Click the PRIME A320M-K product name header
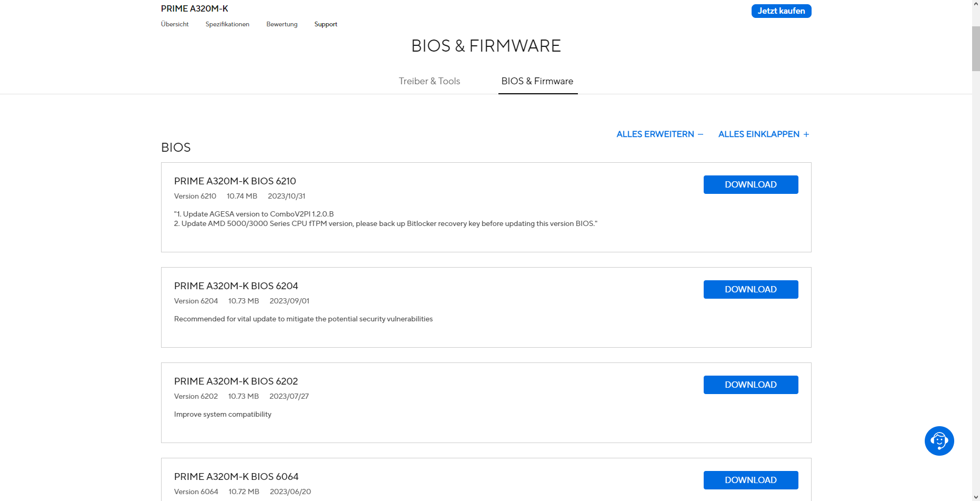The image size is (980, 501). (x=195, y=8)
